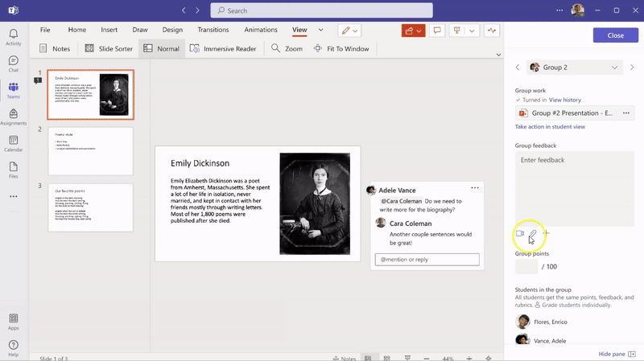Screen dimensions: 644x361
Task: Zoom in with plus in status bar
Action: coord(469,358)
